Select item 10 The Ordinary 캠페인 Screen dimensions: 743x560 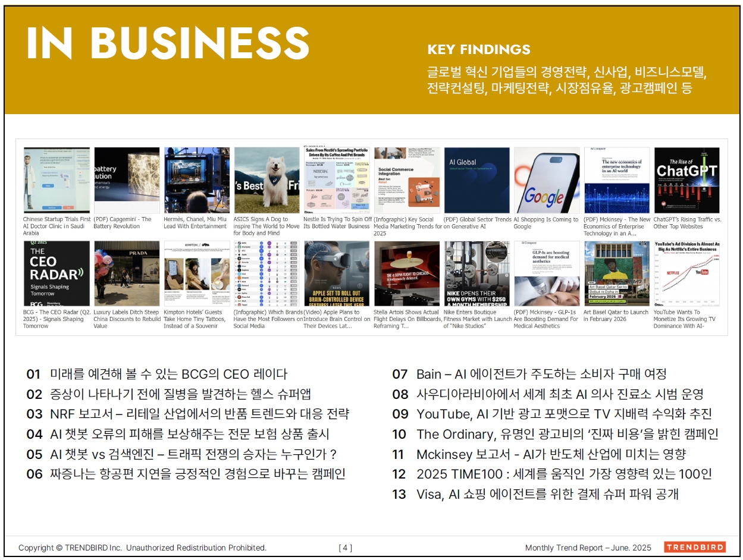point(555,434)
